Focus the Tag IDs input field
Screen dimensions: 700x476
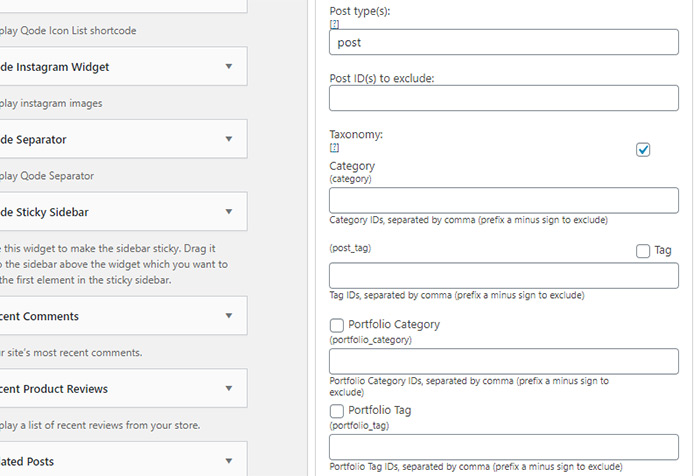point(504,276)
